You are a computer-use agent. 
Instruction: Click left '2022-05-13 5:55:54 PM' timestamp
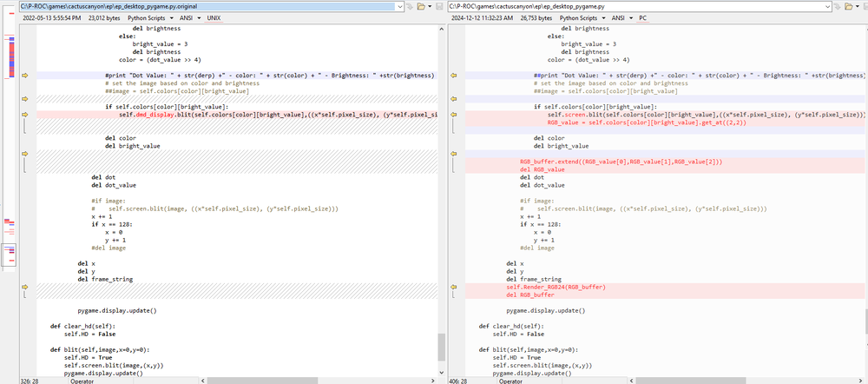[x=52, y=17]
